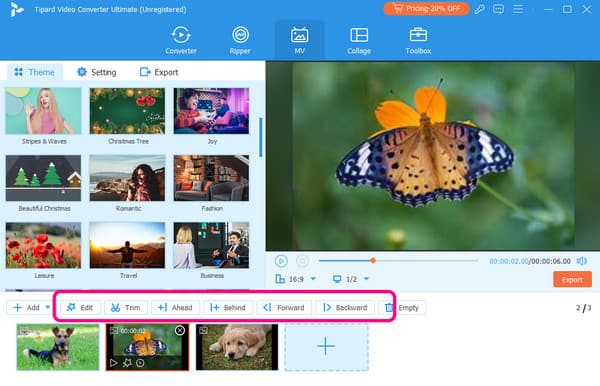The height and width of the screenshot is (386, 600).
Task: Choose the Stripes & Waves theme
Action: (x=43, y=111)
